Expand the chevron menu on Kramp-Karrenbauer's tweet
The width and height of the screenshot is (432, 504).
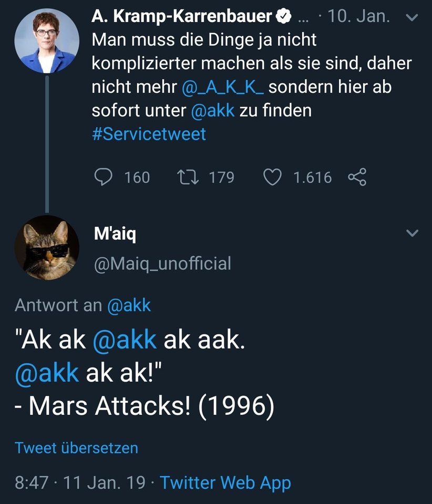coord(413,17)
